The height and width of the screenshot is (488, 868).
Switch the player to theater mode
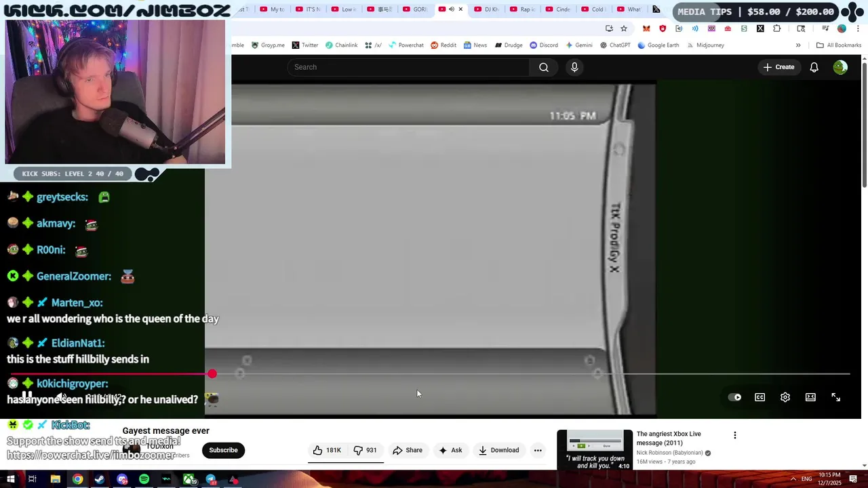[x=810, y=397]
